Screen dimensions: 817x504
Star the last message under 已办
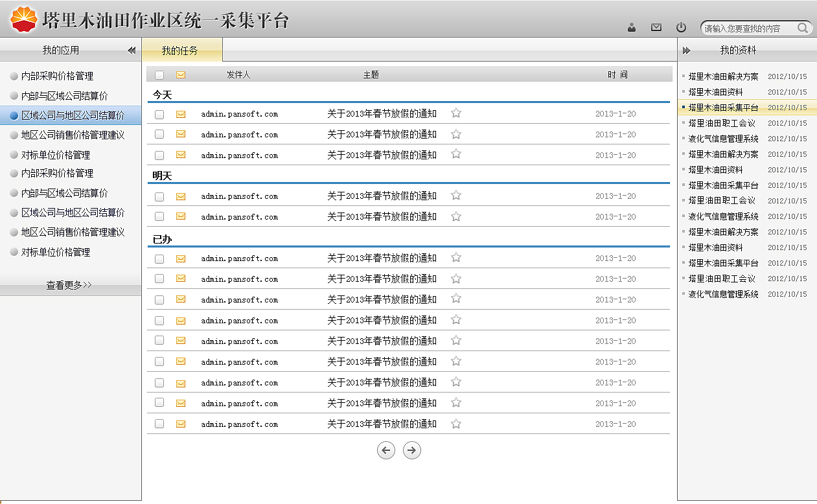click(456, 423)
